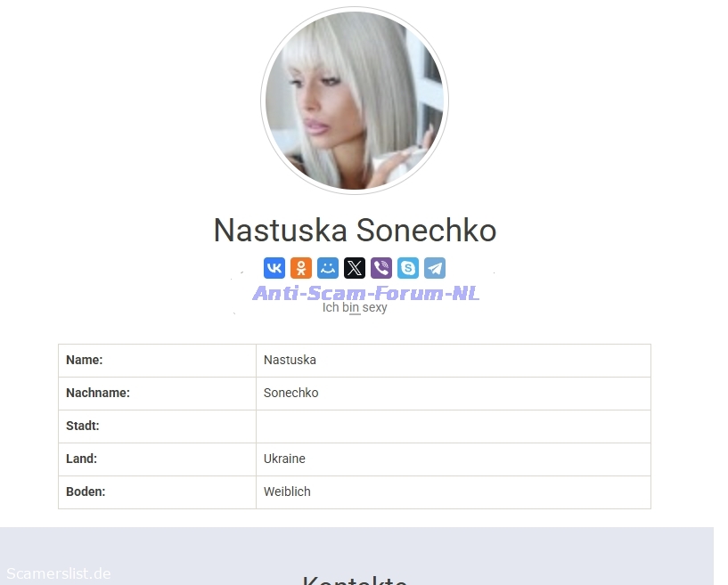
Task: Click the Land: row label
Action: pyautogui.click(x=81, y=459)
